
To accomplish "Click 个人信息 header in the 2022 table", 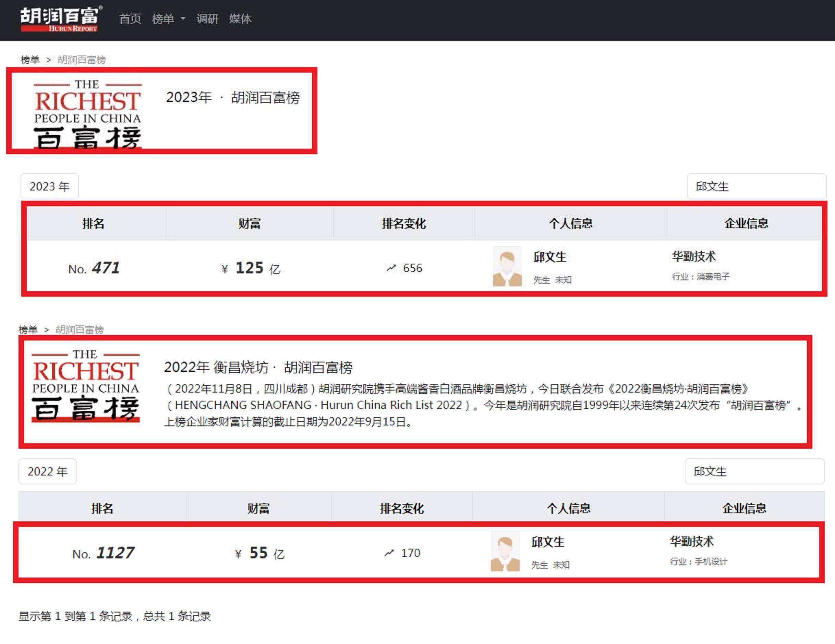I will point(569,508).
